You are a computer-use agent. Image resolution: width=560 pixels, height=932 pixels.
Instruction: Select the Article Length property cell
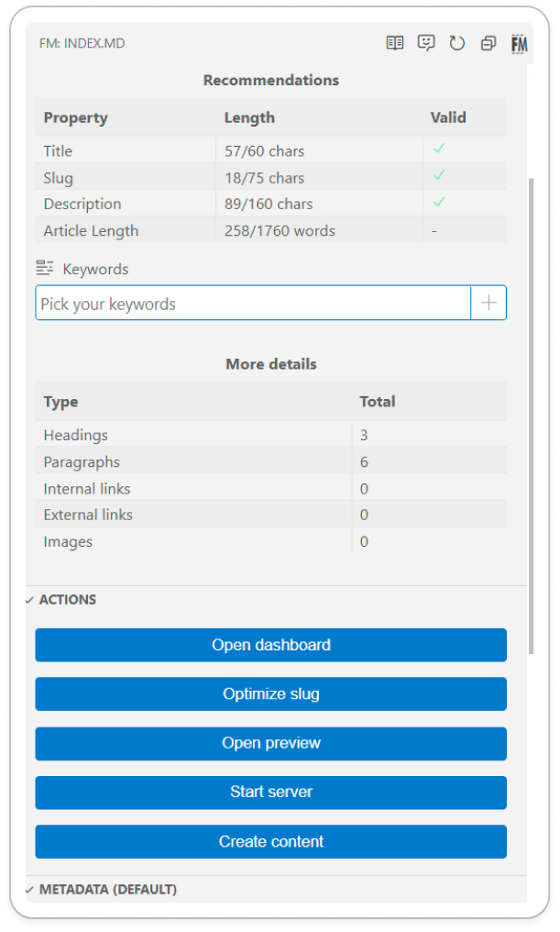click(126, 230)
